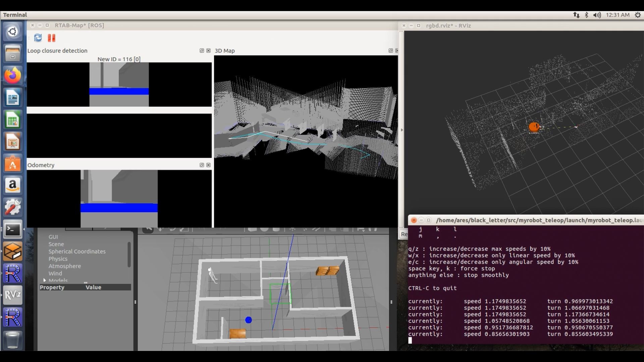This screenshot has height=362, width=644.
Task: Open the Gazebo icon in the dock
Action: [13, 251]
